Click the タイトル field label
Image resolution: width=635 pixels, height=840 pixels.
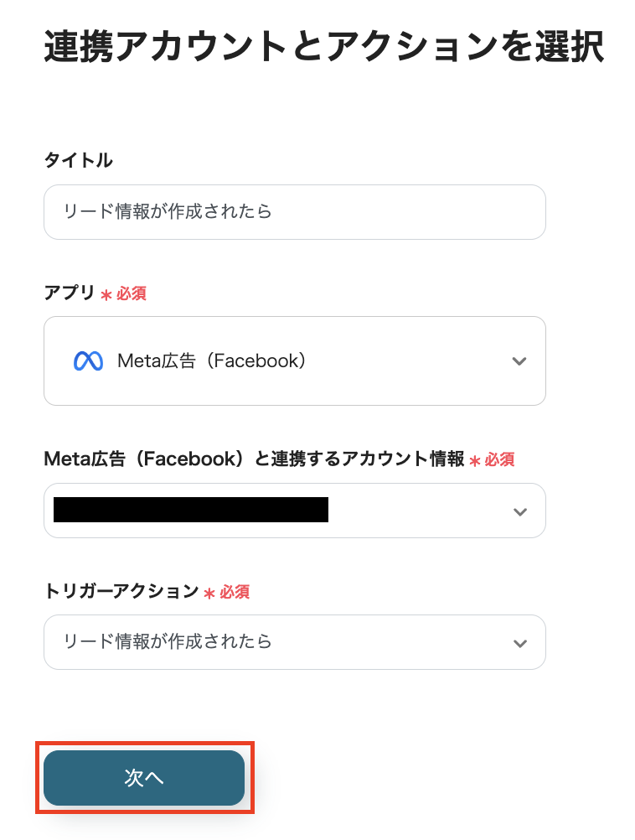[x=79, y=160]
